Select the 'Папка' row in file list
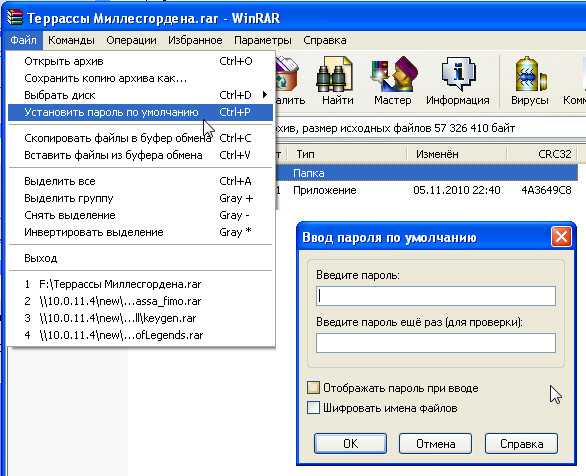The width and height of the screenshot is (586, 476). 427,173
